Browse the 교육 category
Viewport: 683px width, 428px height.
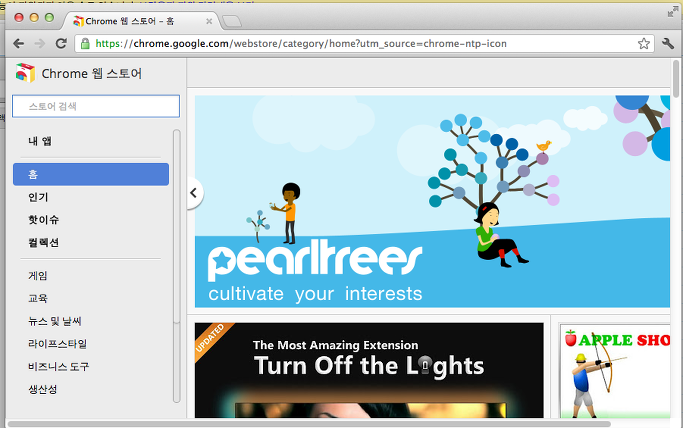[x=38, y=298]
